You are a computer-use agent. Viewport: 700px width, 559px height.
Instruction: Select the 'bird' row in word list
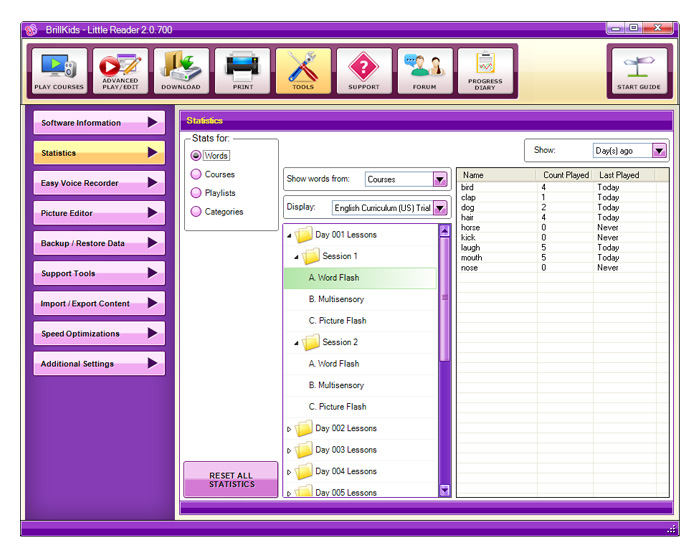562,187
